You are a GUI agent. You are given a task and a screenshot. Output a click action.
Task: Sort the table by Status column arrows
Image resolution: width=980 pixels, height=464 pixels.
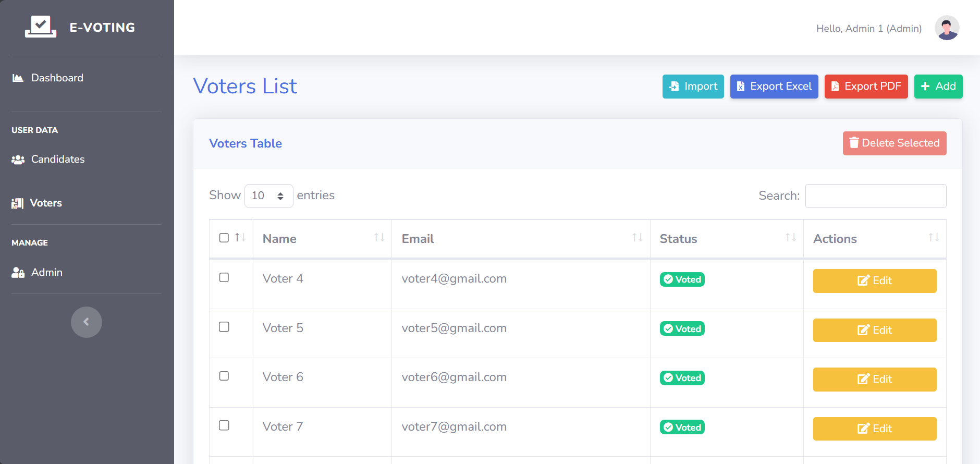tap(791, 238)
